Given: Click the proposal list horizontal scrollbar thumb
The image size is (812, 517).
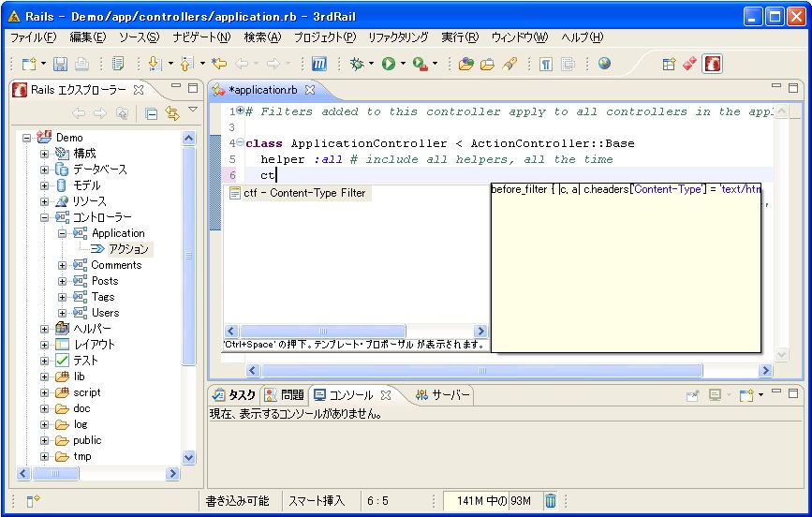Looking at the screenshot, I should coord(322,331).
